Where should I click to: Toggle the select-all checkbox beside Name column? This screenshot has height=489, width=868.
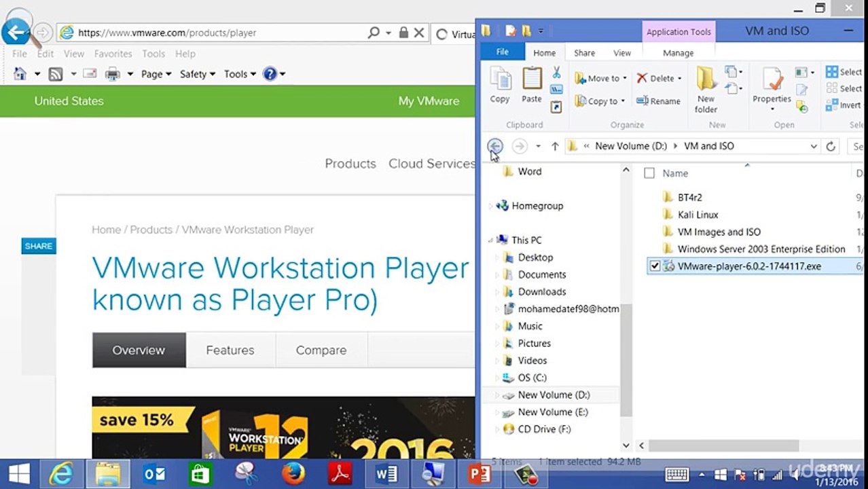649,173
